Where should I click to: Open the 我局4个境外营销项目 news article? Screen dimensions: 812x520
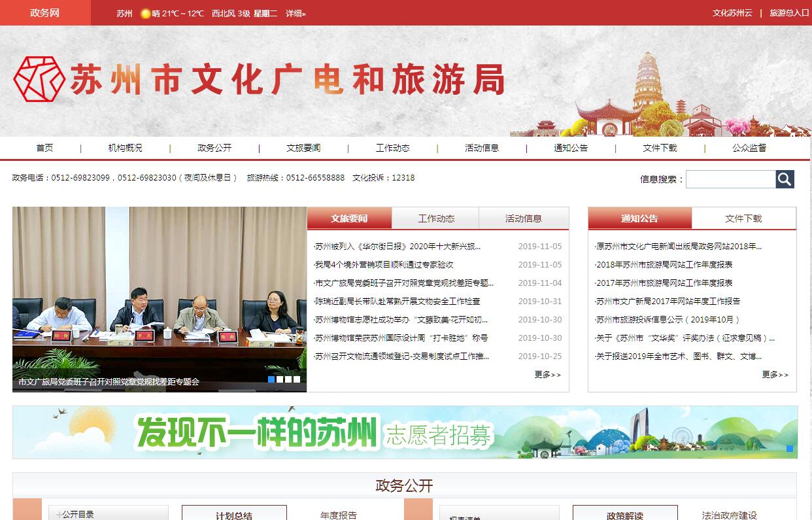[384, 265]
